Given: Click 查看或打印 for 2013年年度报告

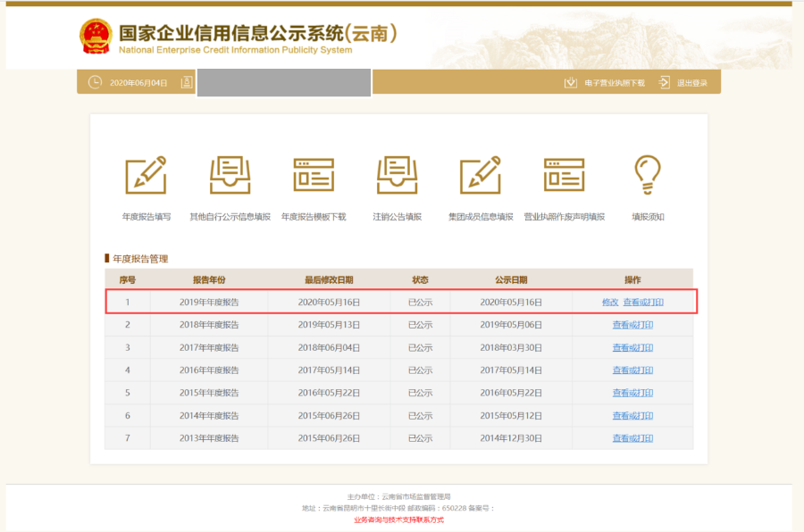Looking at the screenshot, I should pos(632,438).
